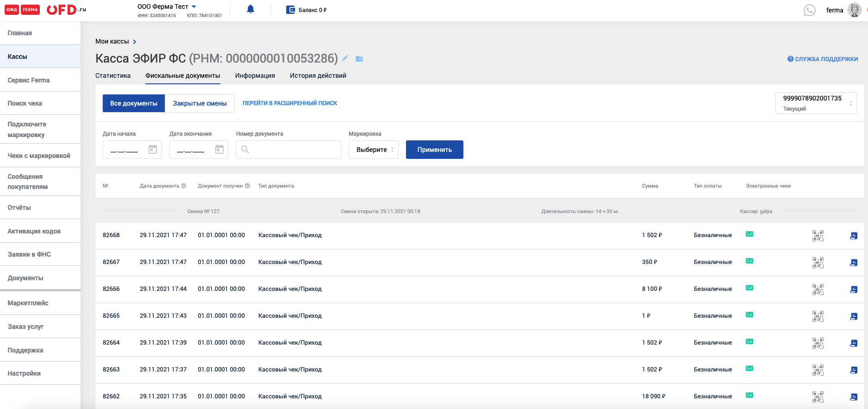Open the WhatsApp chat icon
868x409 pixels.
click(809, 10)
